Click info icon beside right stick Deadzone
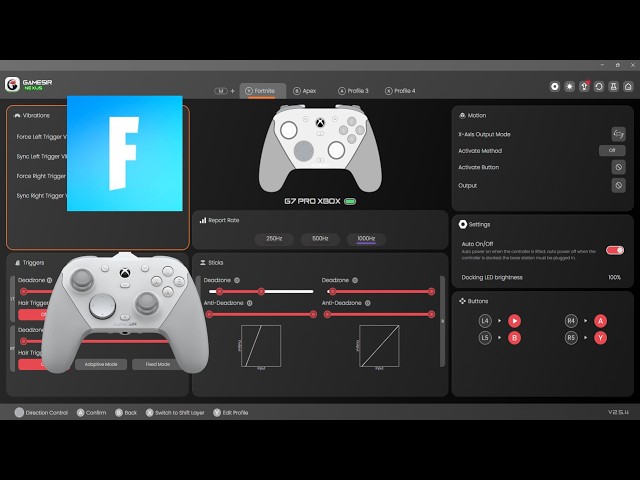Screen dimensions: 640x480 click(355, 280)
